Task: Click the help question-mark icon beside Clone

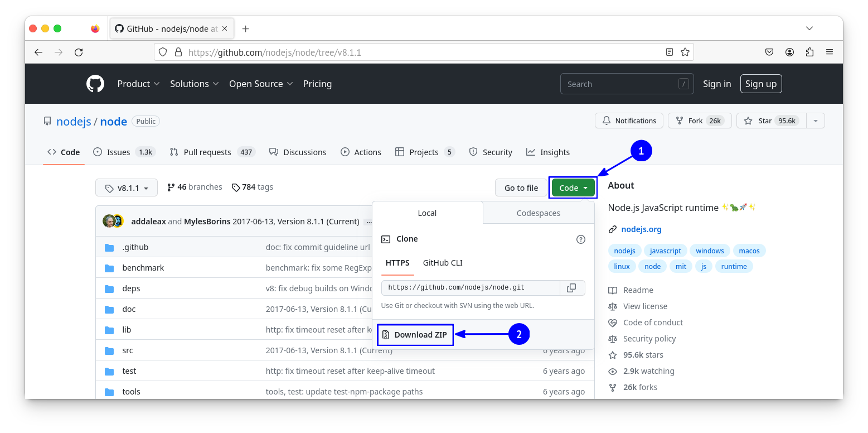Action: click(x=580, y=239)
